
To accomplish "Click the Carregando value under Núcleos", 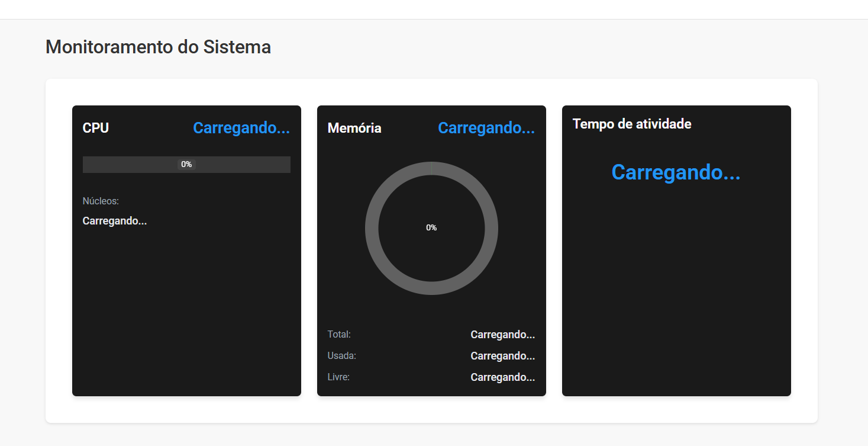I will click(115, 221).
